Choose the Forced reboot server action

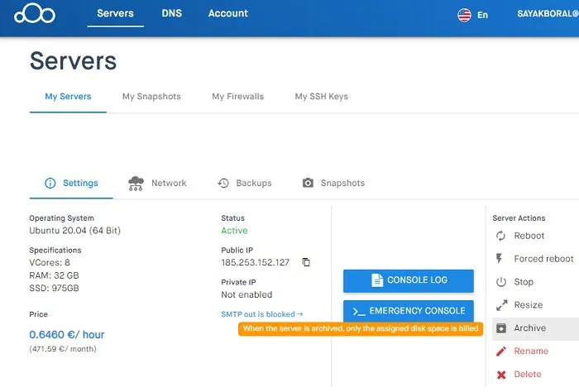[x=544, y=259]
